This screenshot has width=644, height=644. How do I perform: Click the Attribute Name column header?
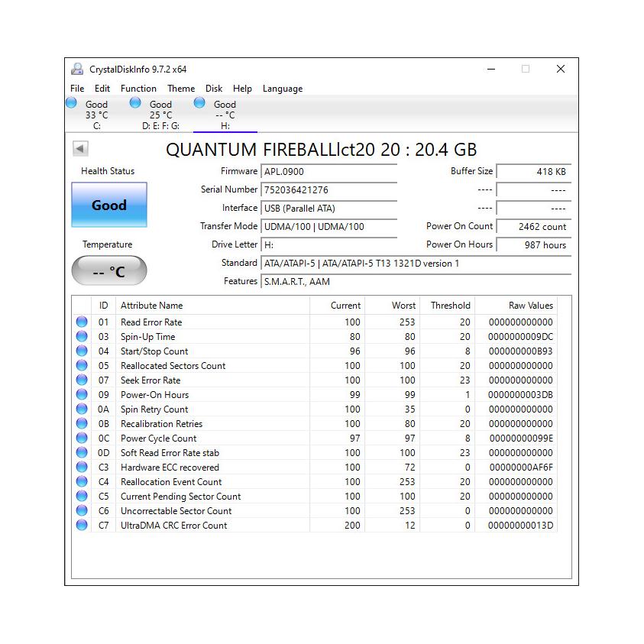click(x=151, y=306)
